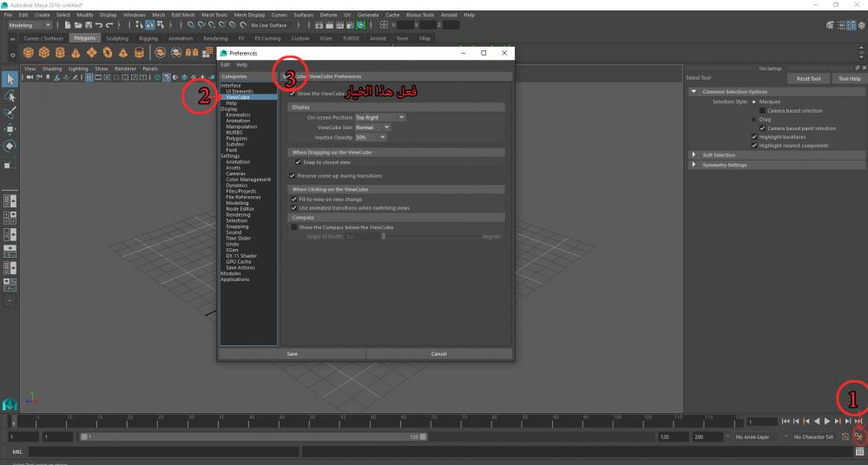Open Inactive Opacity dropdown
Screen dimensions: 868x465
tap(371, 137)
